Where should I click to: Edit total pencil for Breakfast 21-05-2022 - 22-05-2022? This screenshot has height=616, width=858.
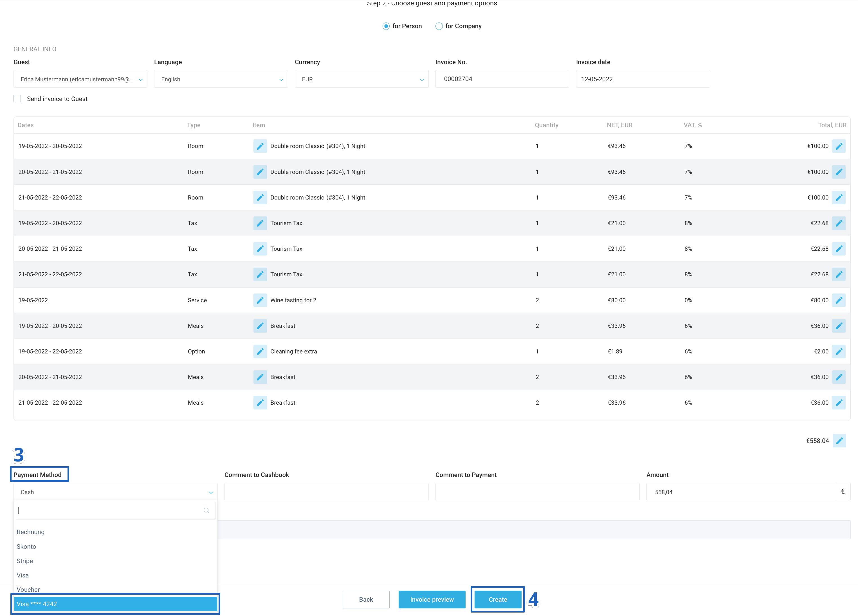(839, 403)
